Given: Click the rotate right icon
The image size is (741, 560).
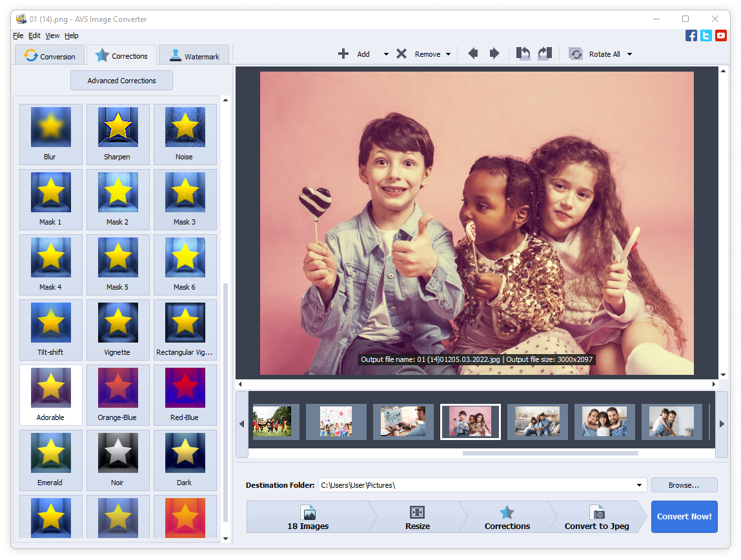Looking at the screenshot, I should pos(545,54).
